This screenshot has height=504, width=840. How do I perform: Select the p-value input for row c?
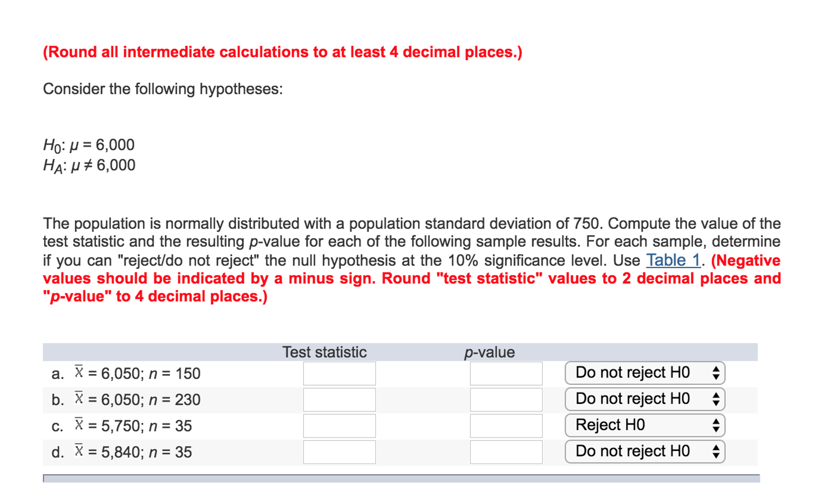pyautogui.click(x=506, y=426)
